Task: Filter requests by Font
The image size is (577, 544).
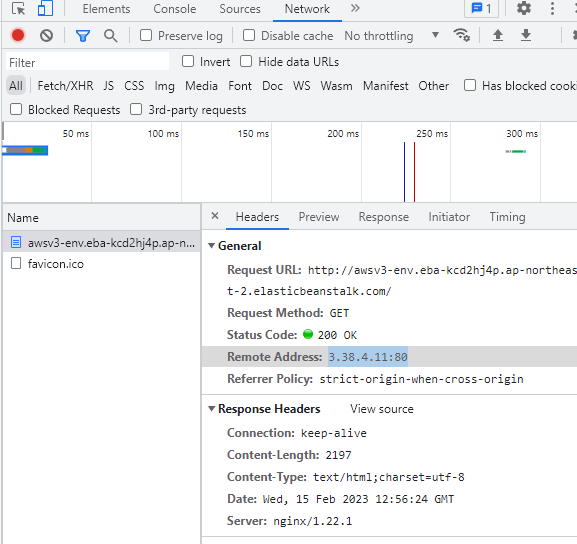Action: [x=240, y=86]
